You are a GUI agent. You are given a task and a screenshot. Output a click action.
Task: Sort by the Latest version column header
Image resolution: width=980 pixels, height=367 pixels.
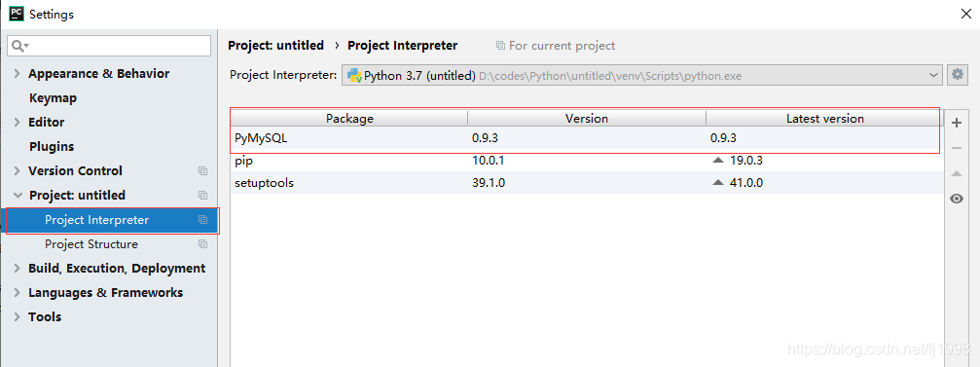[824, 118]
